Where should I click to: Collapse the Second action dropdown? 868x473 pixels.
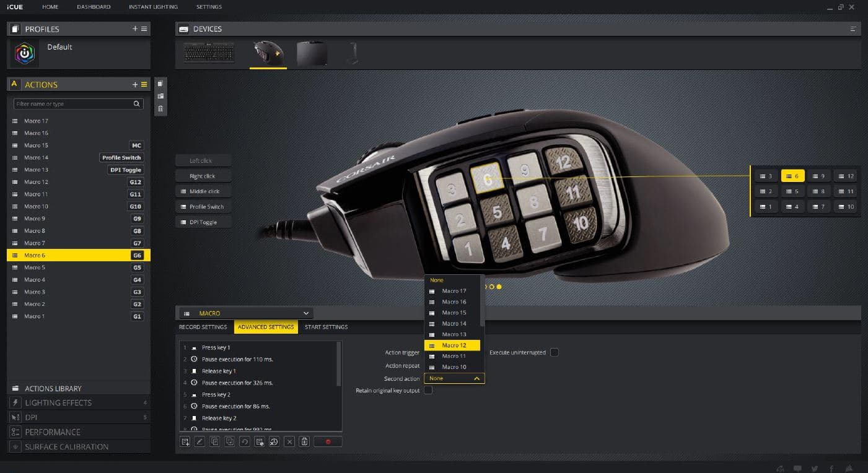tap(476, 378)
